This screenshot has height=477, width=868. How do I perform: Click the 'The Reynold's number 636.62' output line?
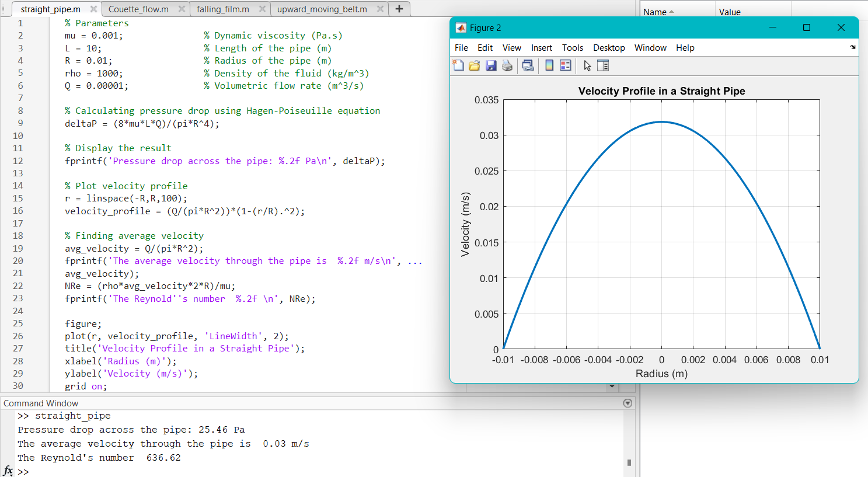(x=99, y=458)
